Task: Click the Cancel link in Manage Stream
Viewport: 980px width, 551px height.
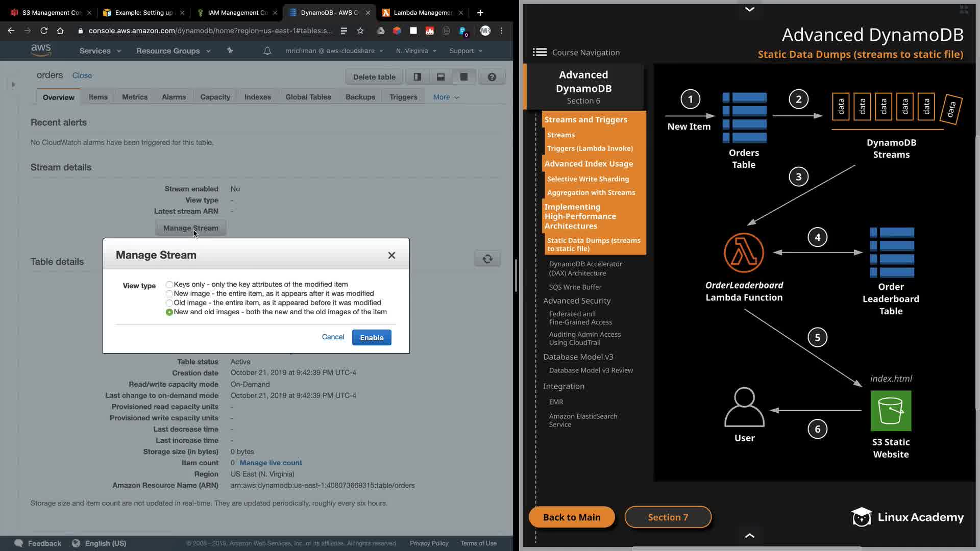Action: pos(333,337)
